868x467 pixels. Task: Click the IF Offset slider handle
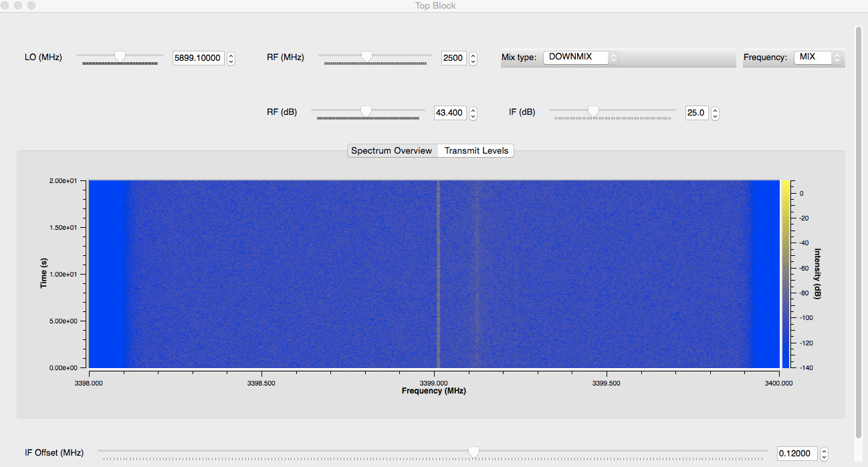pos(473,452)
